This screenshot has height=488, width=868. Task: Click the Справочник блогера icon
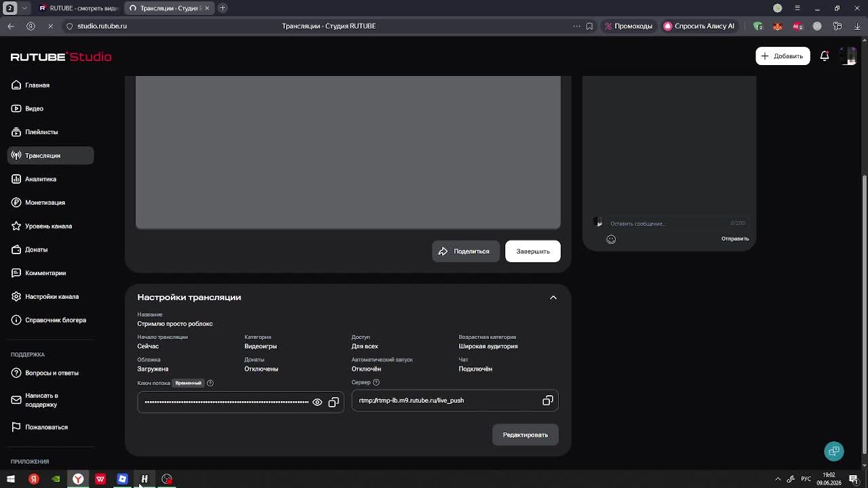pyautogui.click(x=16, y=320)
